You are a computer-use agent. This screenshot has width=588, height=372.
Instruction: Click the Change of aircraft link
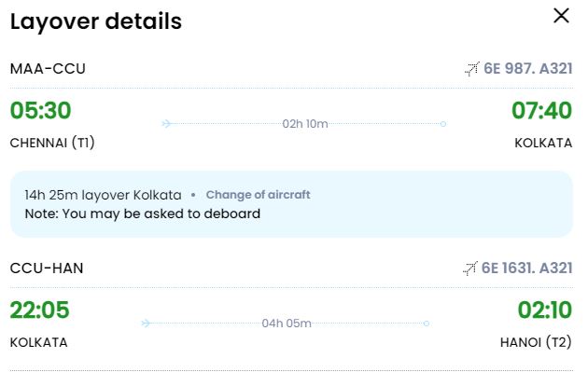pos(258,195)
